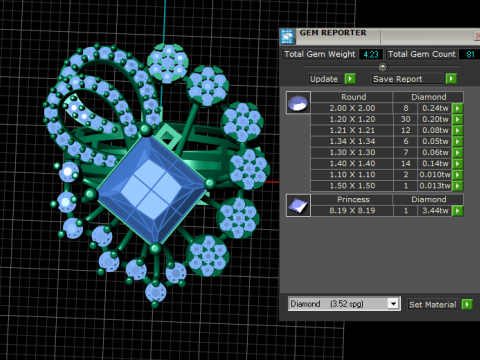Click green arrow on 8.19 X 8.19 row
The height and width of the screenshot is (360, 480).
(x=457, y=211)
